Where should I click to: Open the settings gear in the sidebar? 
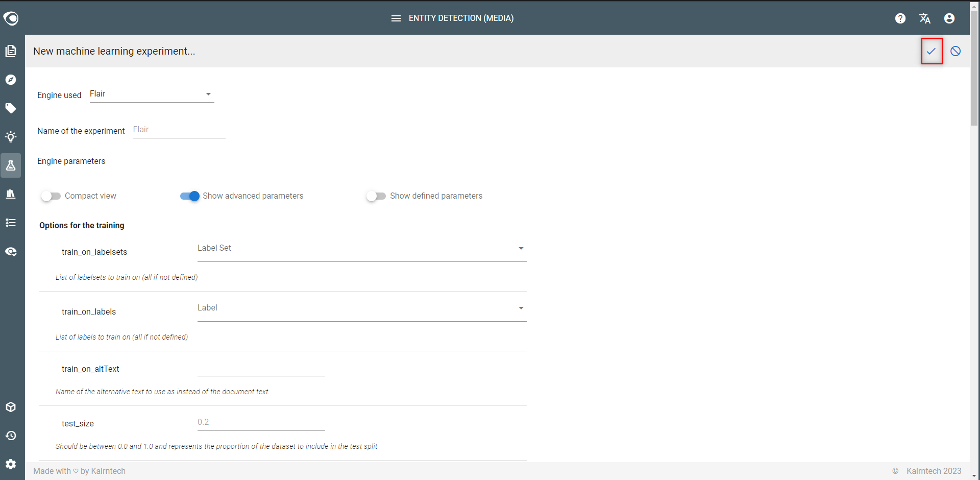pyautogui.click(x=11, y=464)
